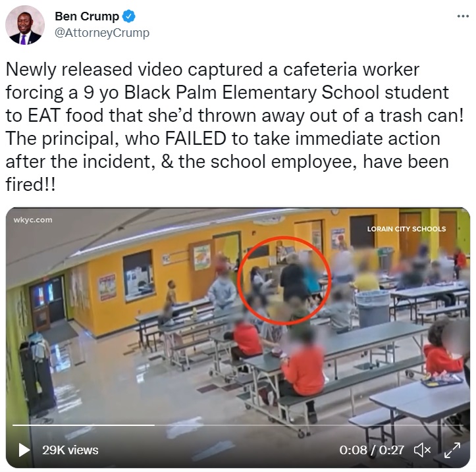Click the Lorain City Schools caption
Screen dimensions: 476x472
pyautogui.click(x=406, y=229)
